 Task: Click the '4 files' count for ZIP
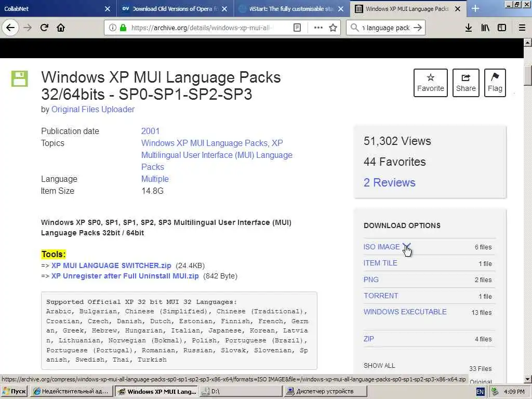click(x=483, y=339)
